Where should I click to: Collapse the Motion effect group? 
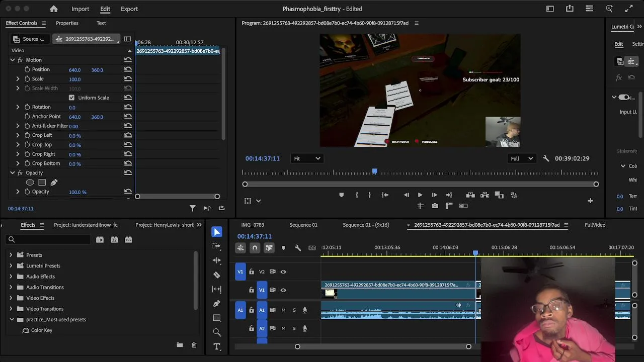[x=13, y=60]
